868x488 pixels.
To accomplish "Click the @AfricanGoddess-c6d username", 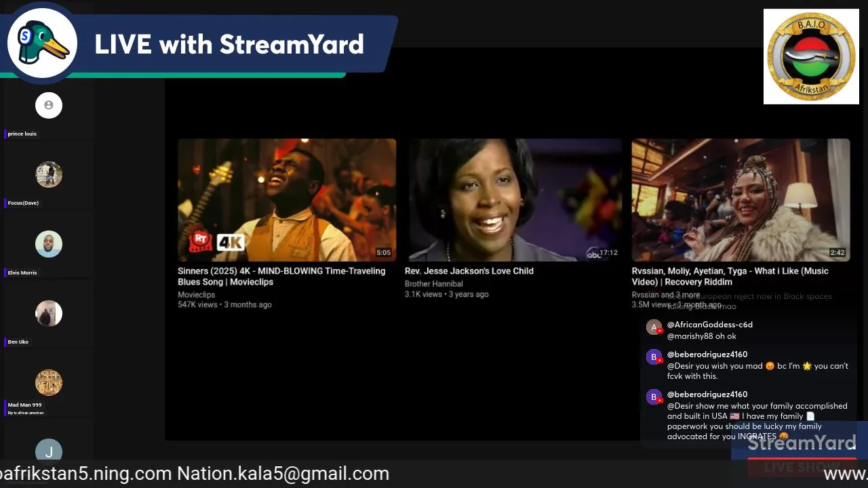I will 710,325.
